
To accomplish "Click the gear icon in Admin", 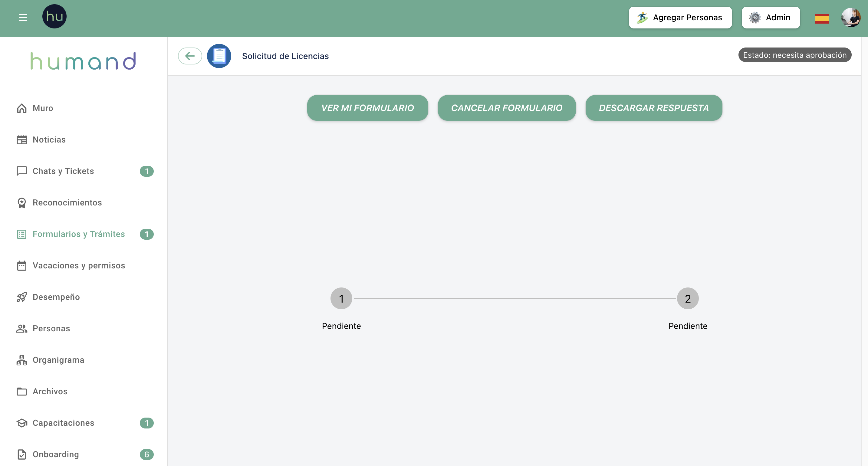I will [x=755, y=18].
